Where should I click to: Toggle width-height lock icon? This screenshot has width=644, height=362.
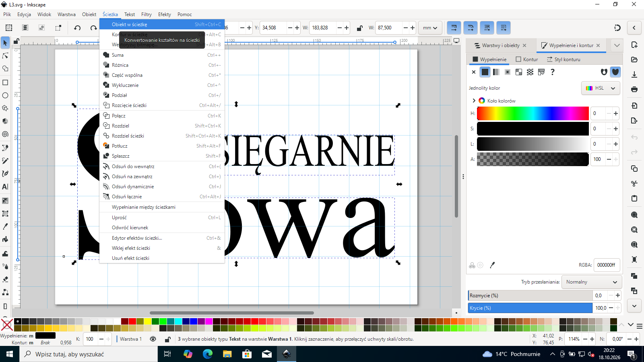tap(360, 28)
